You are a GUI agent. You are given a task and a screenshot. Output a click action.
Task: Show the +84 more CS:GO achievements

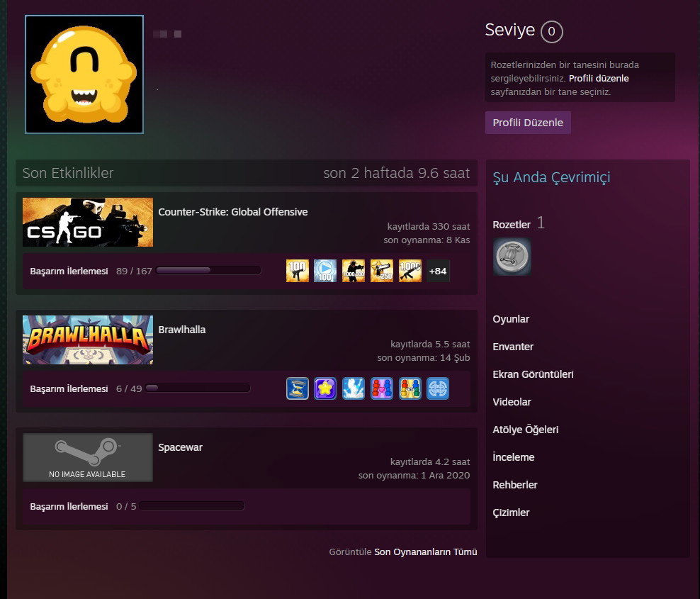(x=438, y=271)
